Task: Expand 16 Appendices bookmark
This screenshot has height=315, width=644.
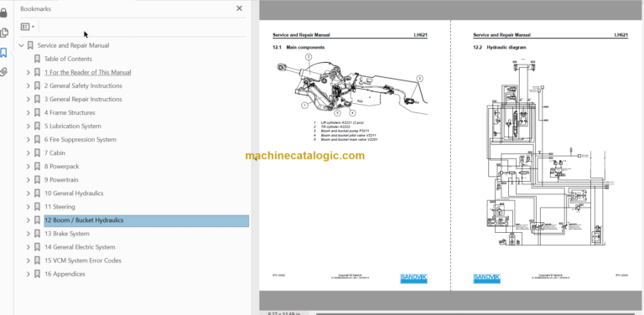Action: tap(28, 274)
